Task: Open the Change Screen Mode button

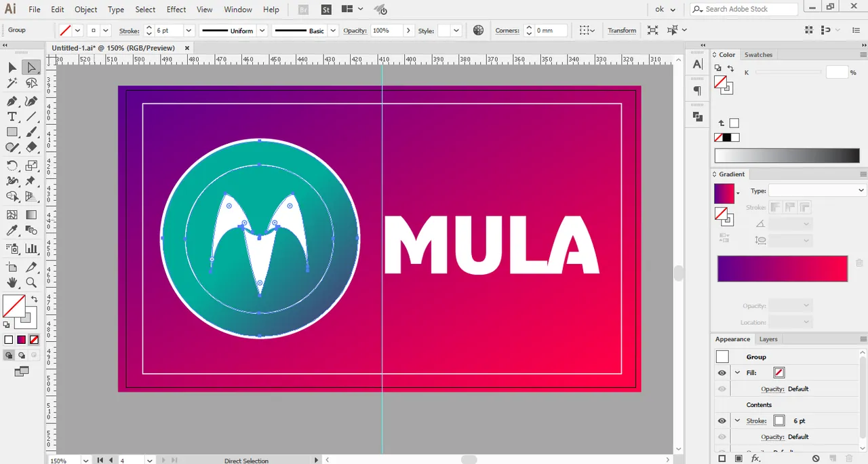Action: click(x=22, y=372)
